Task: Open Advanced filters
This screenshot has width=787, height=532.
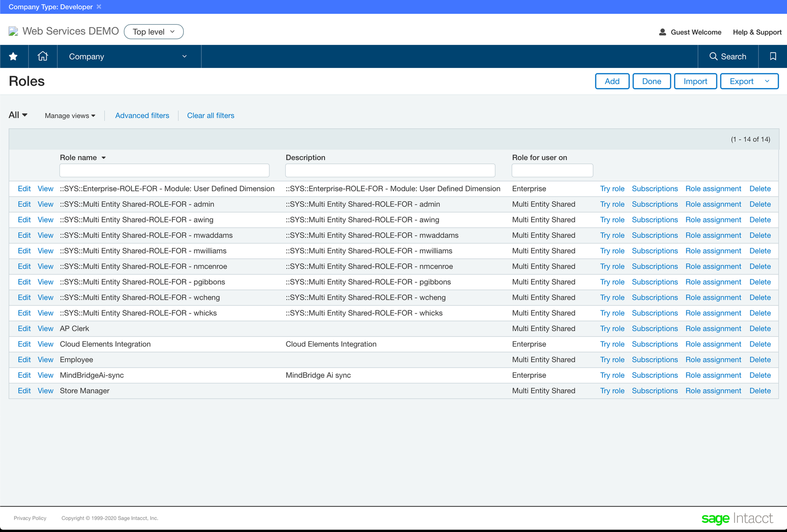Action: 142,116
